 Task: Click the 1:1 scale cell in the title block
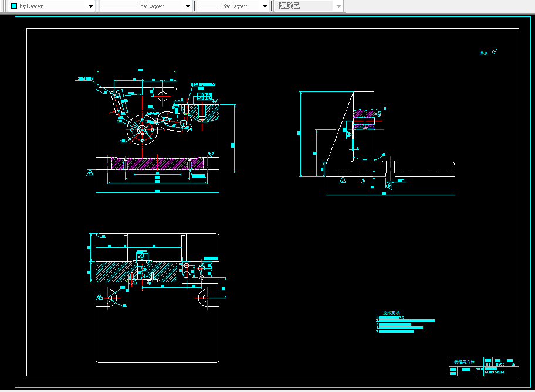pos(488,364)
